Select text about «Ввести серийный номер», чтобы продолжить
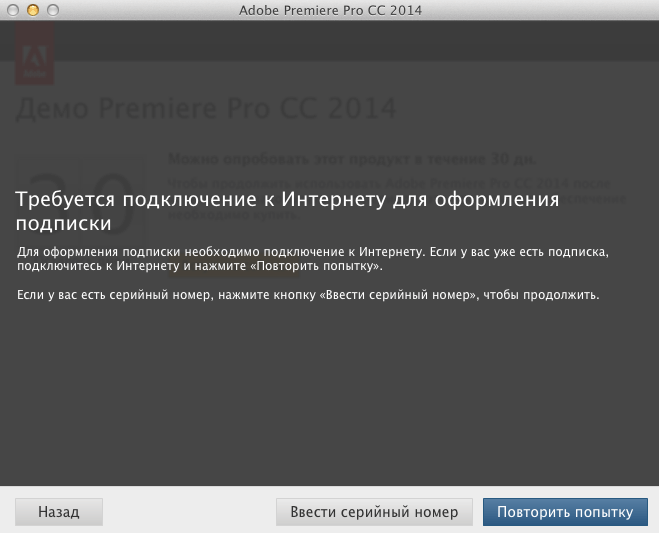 pyautogui.click(x=308, y=295)
